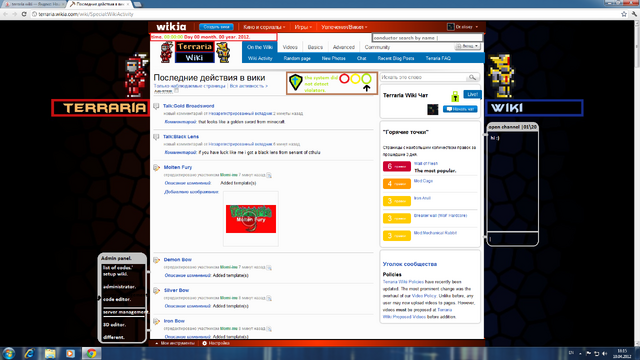This screenshot has width=640, height=360.
Task: Expand Мои инструменты in bottom toolbar
Action: pos(175,343)
